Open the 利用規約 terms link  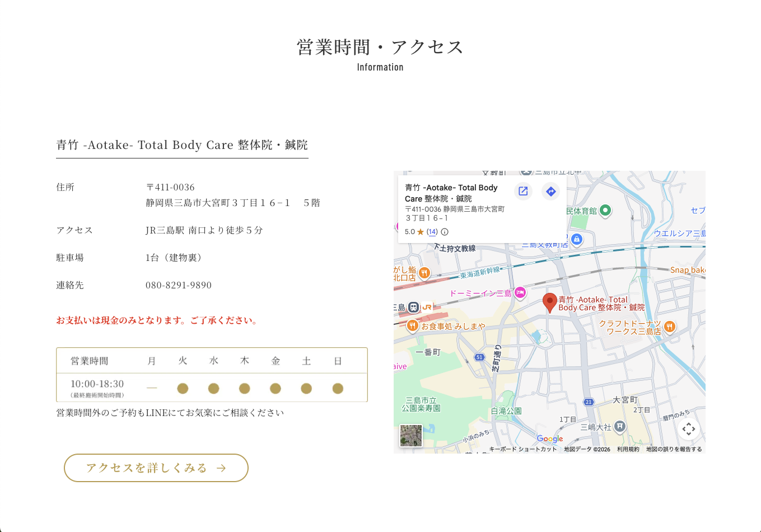pyautogui.click(x=628, y=449)
